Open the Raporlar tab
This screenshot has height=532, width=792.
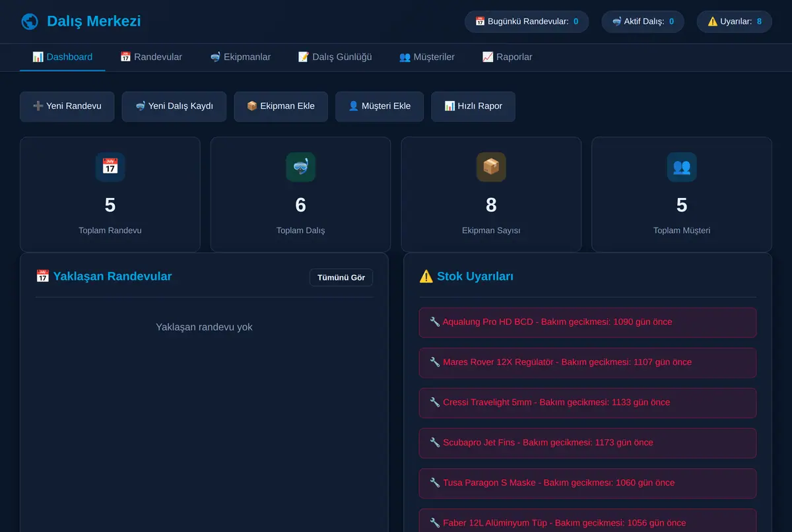point(507,57)
